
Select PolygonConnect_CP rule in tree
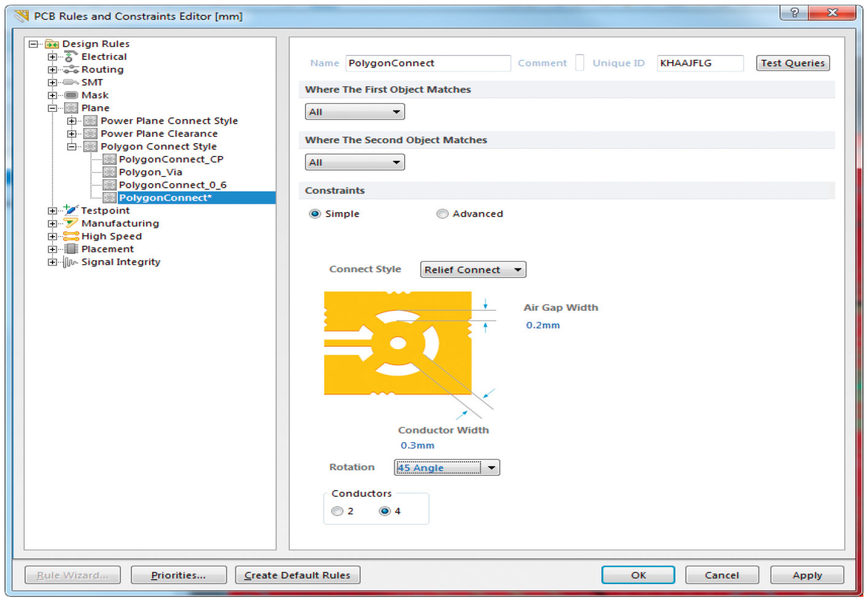(171, 159)
